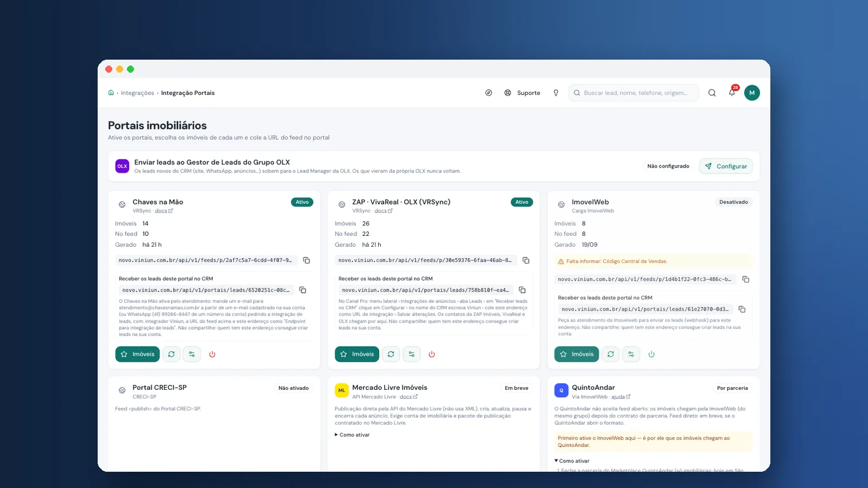Go to the Integrações breadcrumb
The width and height of the screenshot is (868, 488).
(x=137, y=93)
